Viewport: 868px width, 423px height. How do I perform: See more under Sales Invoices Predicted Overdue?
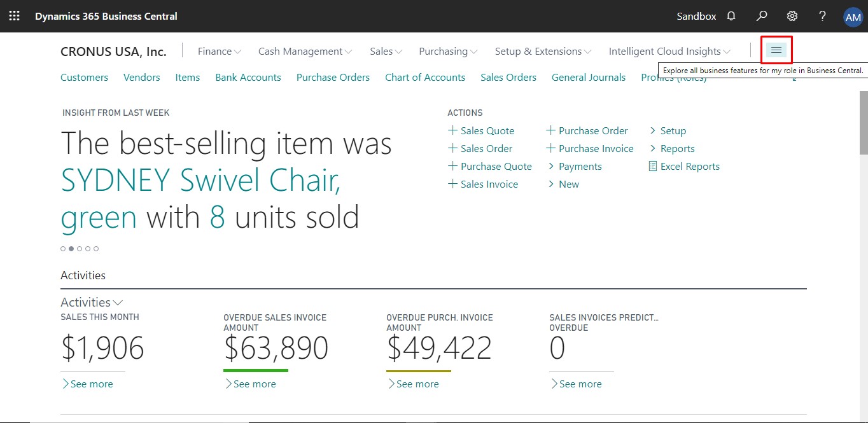tap(577, 384)
